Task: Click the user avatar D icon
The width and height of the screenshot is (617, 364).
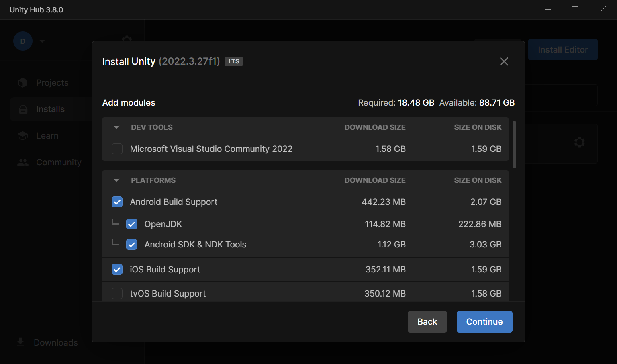Action: [23, 41]
